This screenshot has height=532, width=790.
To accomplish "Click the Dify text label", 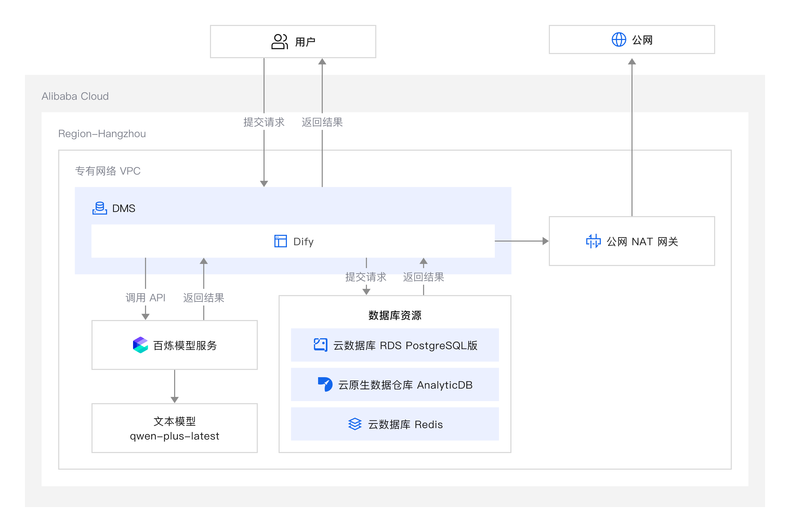I will (x=303, y=242).
